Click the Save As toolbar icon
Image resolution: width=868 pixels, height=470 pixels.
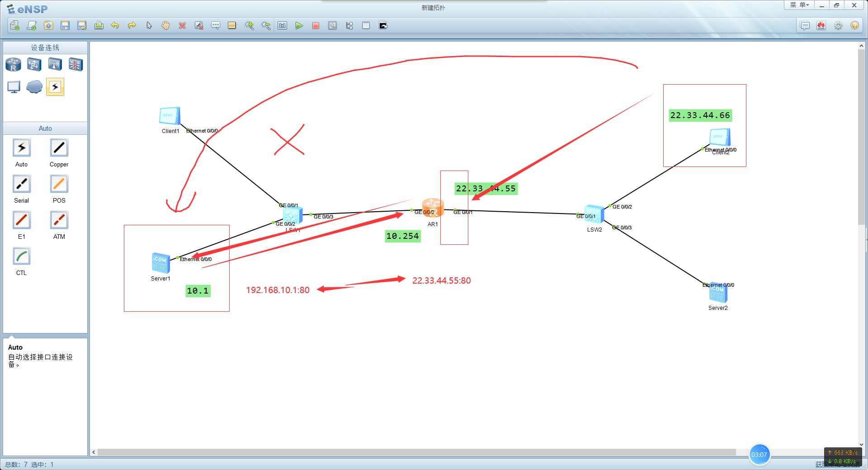click(82, 25)
